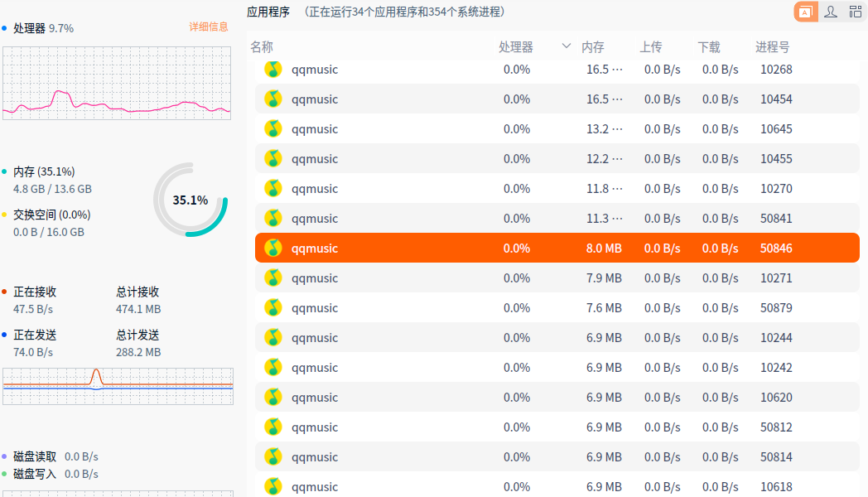Screen dimensions: 868x497
Task: Sort by 处理器 column header
Action: 516,47
